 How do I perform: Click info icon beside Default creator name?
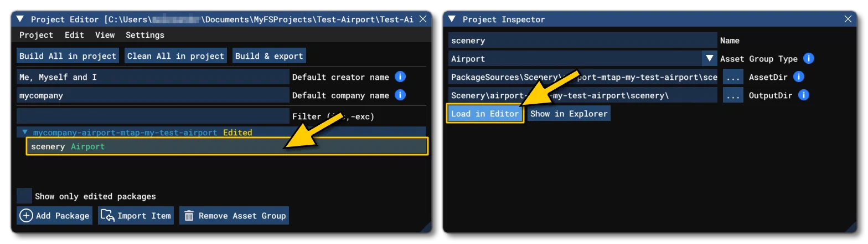pyautogui.click(x=400, y=77)
